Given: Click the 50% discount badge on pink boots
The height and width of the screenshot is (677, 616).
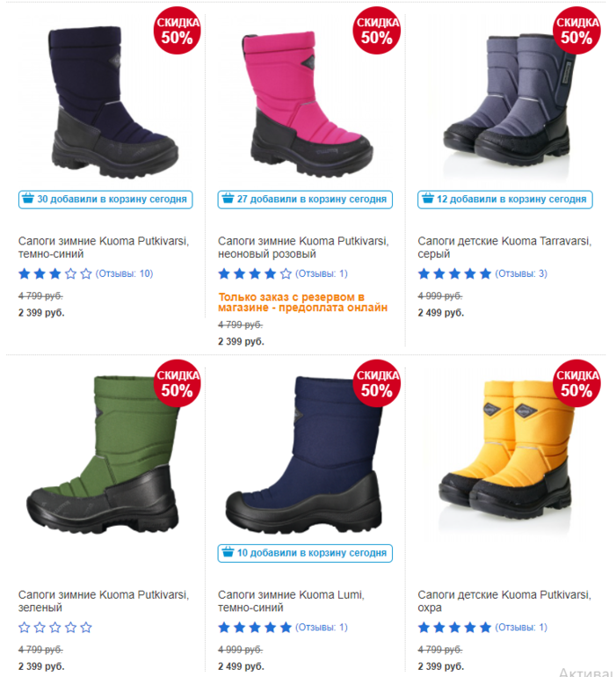Looking at the screenshot, I should coord(377,31).
